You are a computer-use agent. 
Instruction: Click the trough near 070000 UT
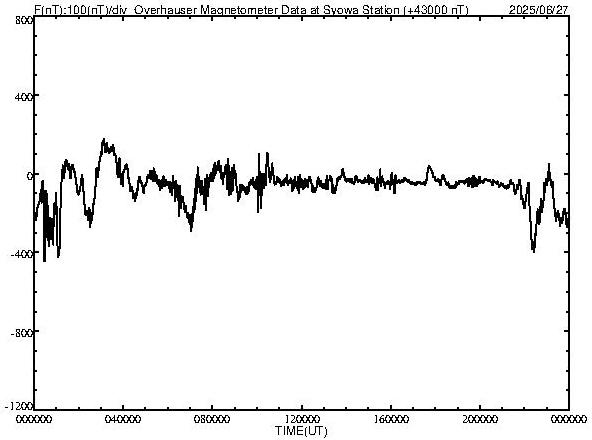tap(191, 229)
